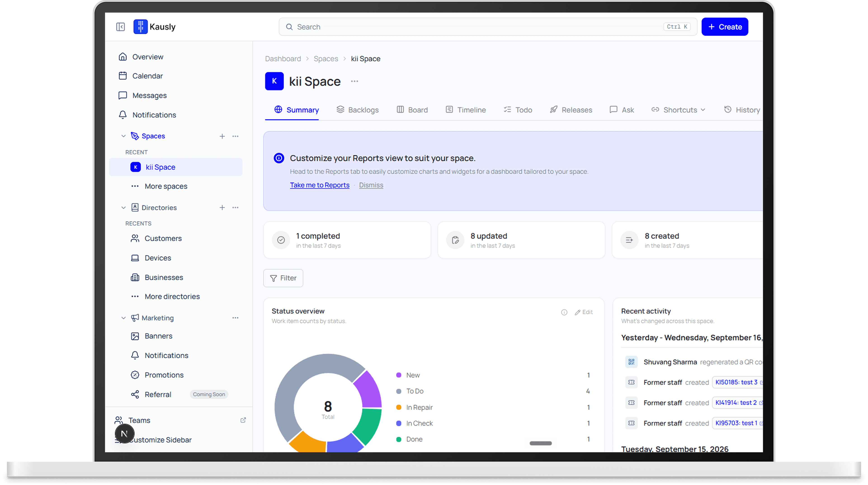Select the orange In Repair legend dot
This screenshot has width=868, height=485.
click(x=399, y=407)
